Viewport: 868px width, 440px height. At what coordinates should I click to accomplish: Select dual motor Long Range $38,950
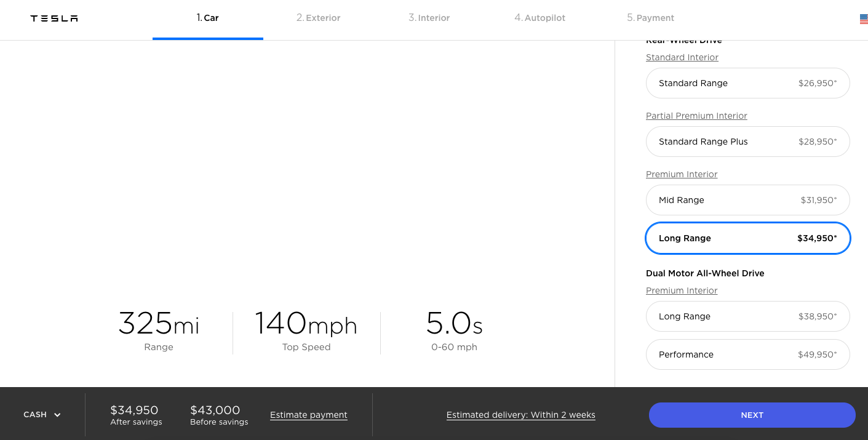(748, 316)
